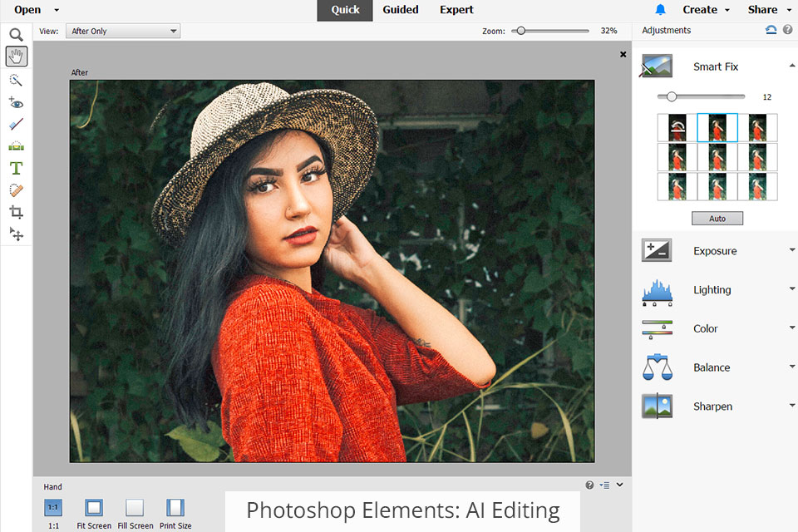The image size is (798, 532).
Task: Click the Share button
Action: coord(762,10)
